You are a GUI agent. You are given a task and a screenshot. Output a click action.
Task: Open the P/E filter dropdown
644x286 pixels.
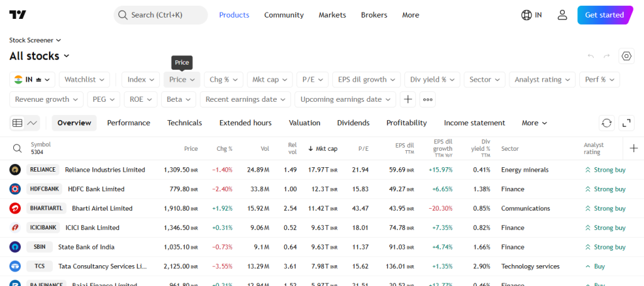(x=313, y=80)
